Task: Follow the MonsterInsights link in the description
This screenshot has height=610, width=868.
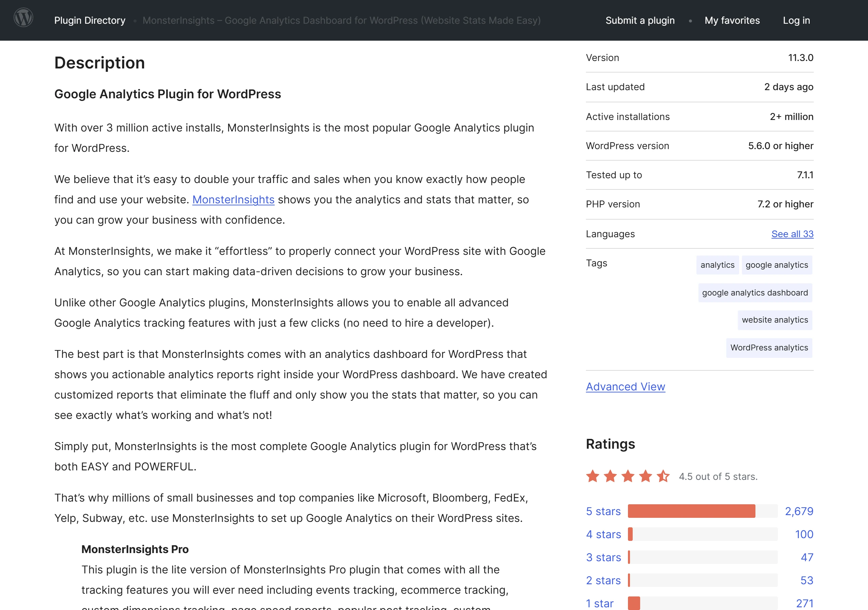Action: tap(233, 200)
